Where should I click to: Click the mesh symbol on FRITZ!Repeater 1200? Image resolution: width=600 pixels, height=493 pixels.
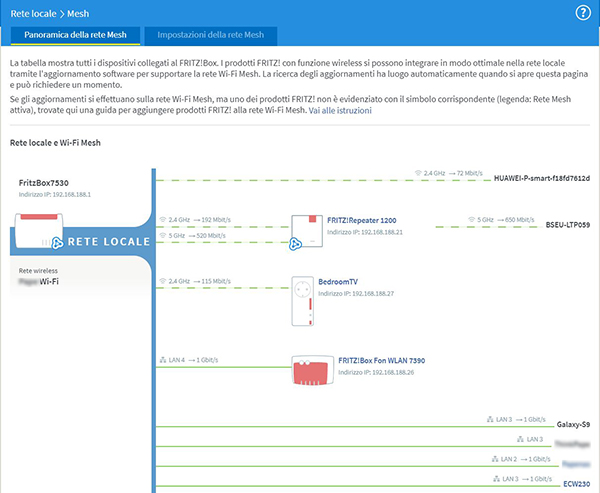[x=295, y=244]
